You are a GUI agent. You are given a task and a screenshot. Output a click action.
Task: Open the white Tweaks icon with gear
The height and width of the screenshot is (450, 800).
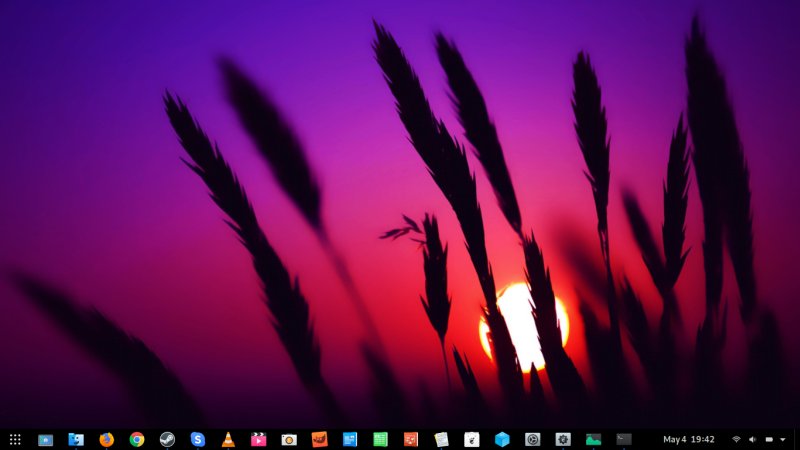click(471, 439)
